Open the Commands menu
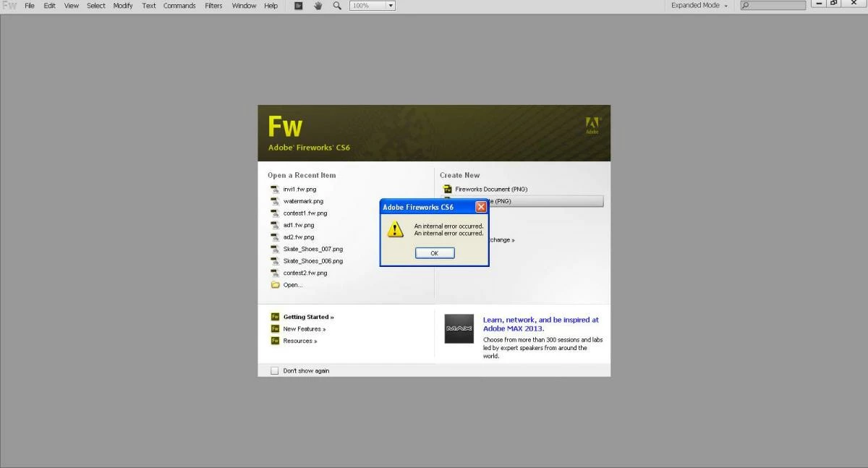The height and width of the screenshot is (468, 868). click(x=179, y=5)
